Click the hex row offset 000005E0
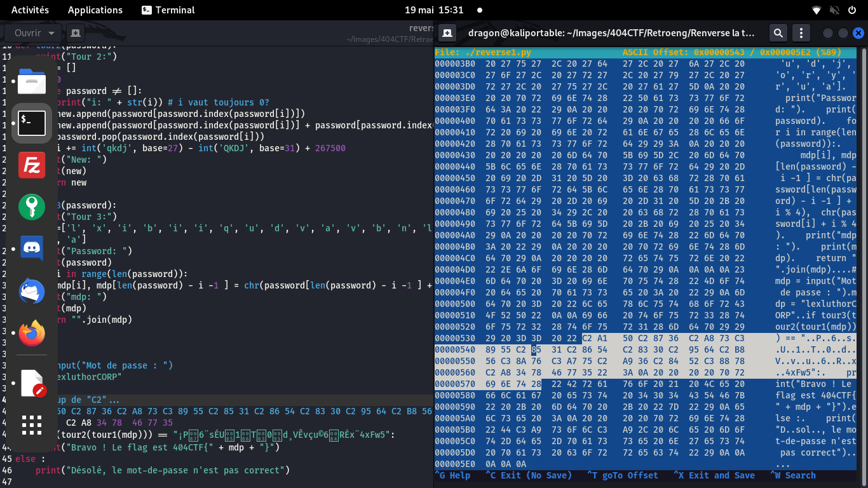Image resolution: width=868 pixels, height=488 pixels. point(455,464)
